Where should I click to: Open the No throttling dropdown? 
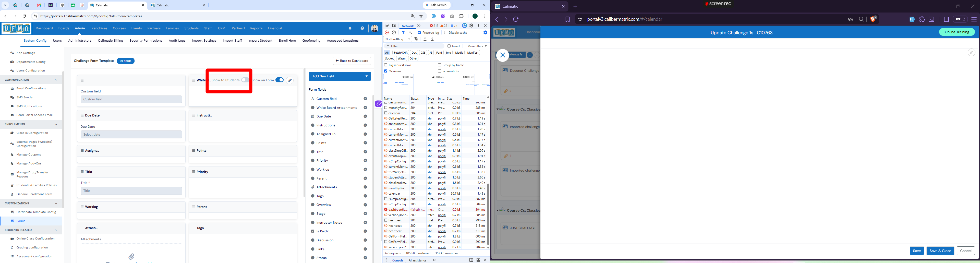tap(398, 39)
